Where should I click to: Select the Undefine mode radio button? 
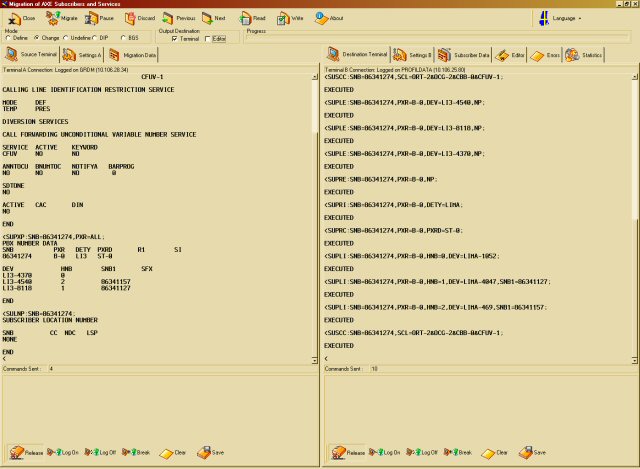(65, 38)
